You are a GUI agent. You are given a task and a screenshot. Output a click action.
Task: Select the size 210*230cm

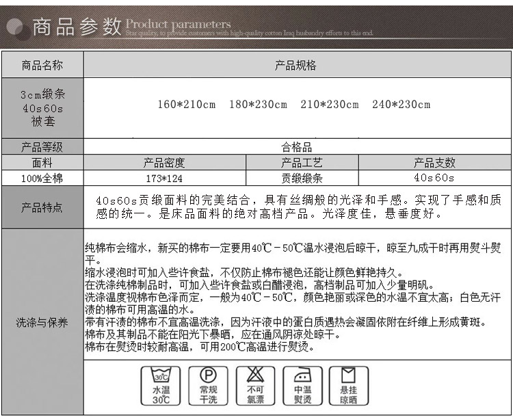(330, 105)
